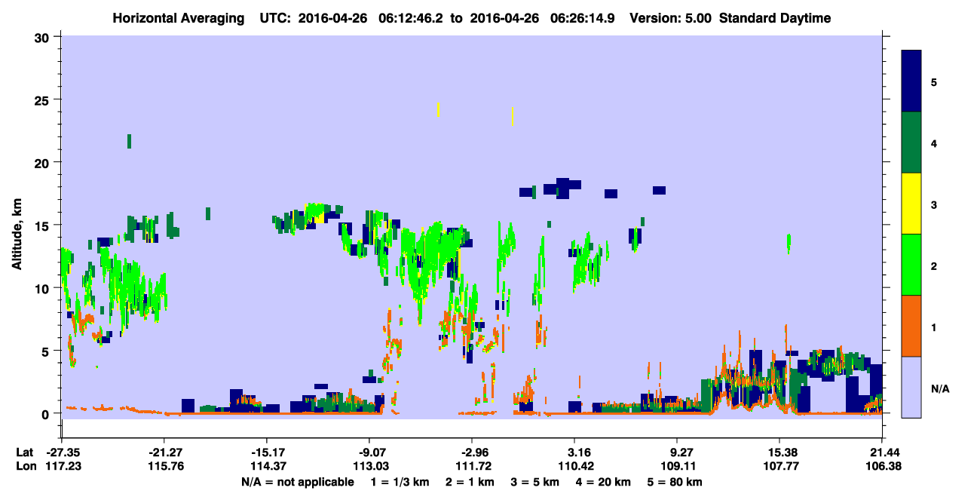Click longitude value 107.77
The width and height of the screenshot is (980, 503).
(x=780, y=466)
